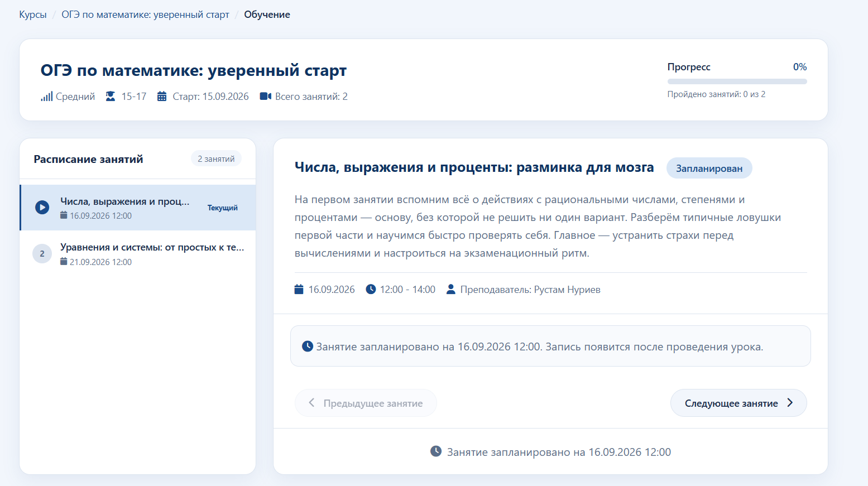Click the Предыдущее занятие button
The width and height of the screenshot is (868, 486).
tap(366, 403)
